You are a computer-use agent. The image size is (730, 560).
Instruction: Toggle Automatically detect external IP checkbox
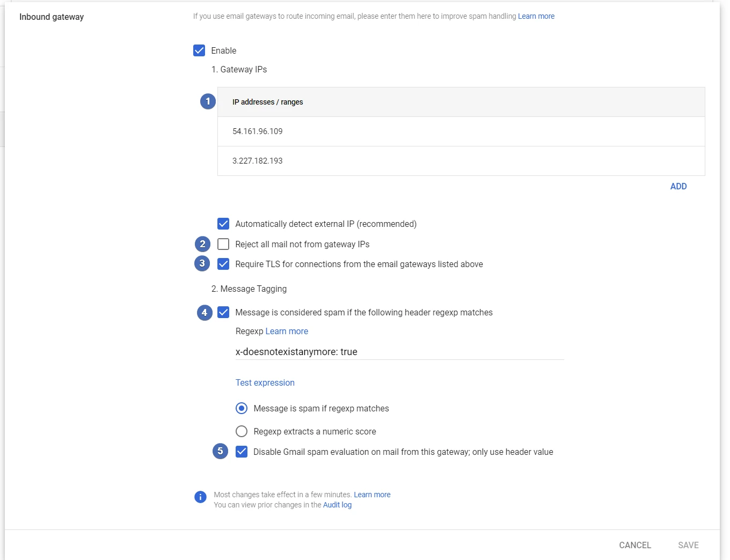pyautogui.click(x=223, y=224)
